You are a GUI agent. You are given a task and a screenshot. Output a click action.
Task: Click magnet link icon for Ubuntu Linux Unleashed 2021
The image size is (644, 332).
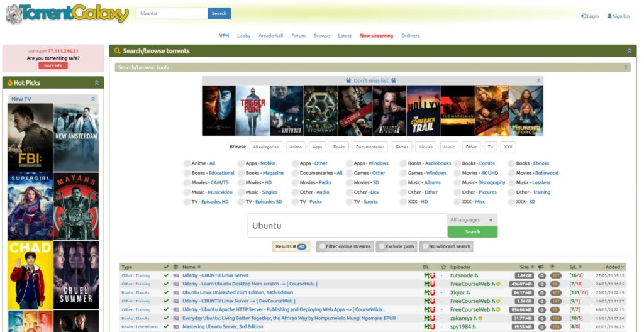point(433,292)
